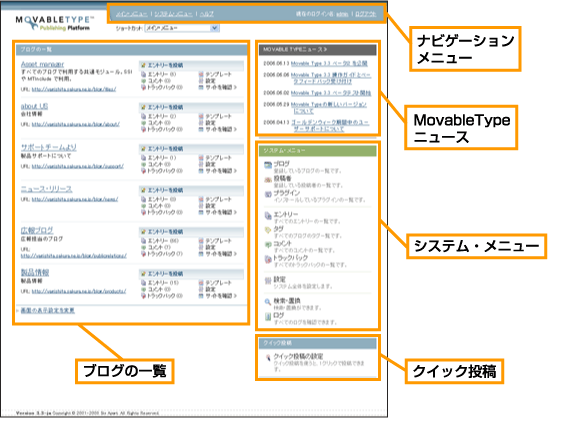The width and height of the screenshot is (574, 444).
Task: Open the 広報ブログ blog link
Action: (37, 231)
